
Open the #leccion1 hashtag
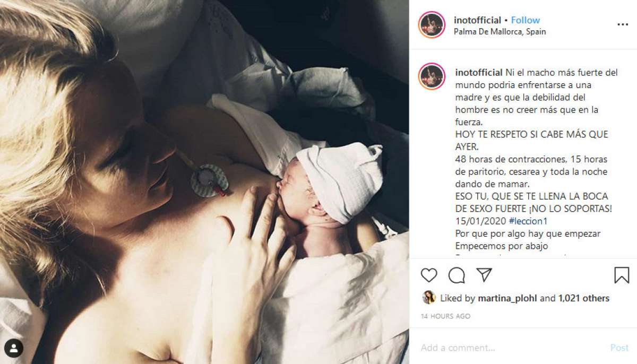click(528, 221)
